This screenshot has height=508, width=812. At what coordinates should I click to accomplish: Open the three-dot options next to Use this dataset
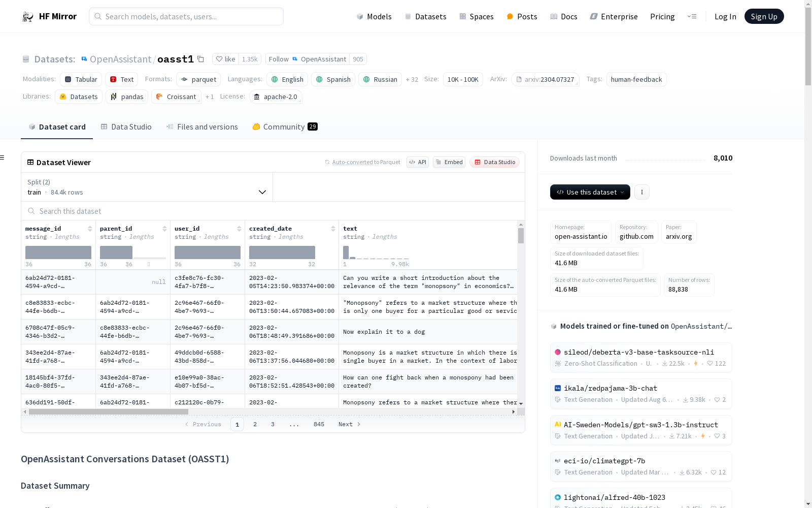[x=642, y=192]
